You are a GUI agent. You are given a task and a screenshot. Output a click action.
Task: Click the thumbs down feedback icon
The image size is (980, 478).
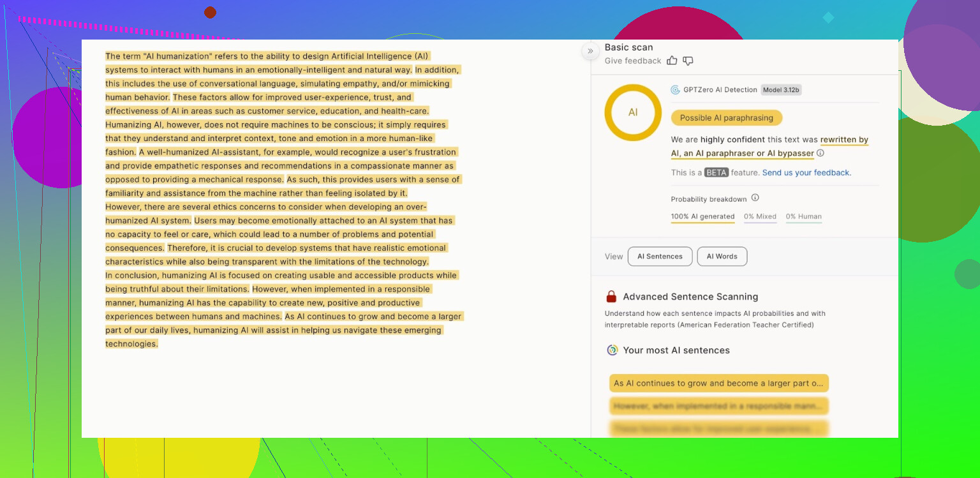688,61
